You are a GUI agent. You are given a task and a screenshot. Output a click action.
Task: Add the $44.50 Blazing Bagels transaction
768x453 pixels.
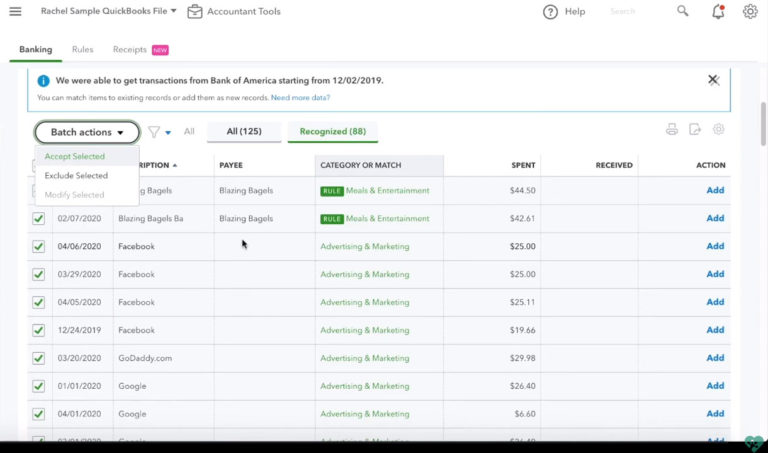coord(715,190)
